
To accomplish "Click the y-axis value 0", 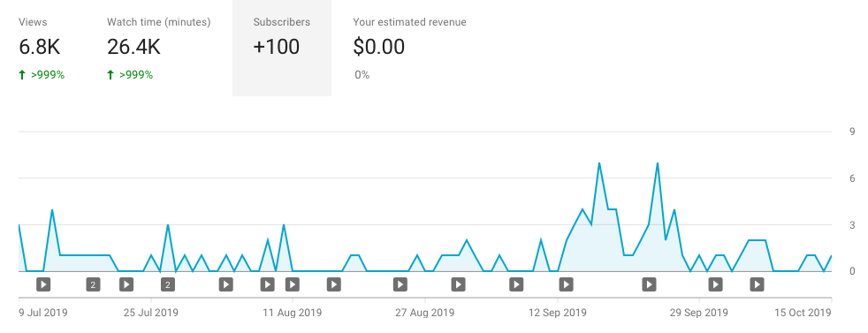I will click(x=852, y=271).
